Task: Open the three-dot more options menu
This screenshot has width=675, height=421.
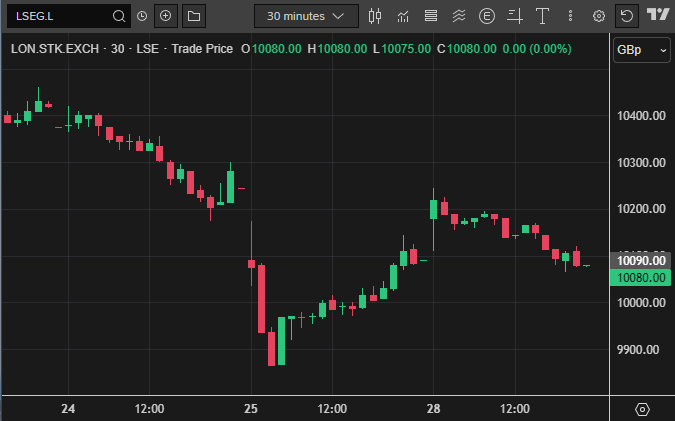Action: [570, 16]
